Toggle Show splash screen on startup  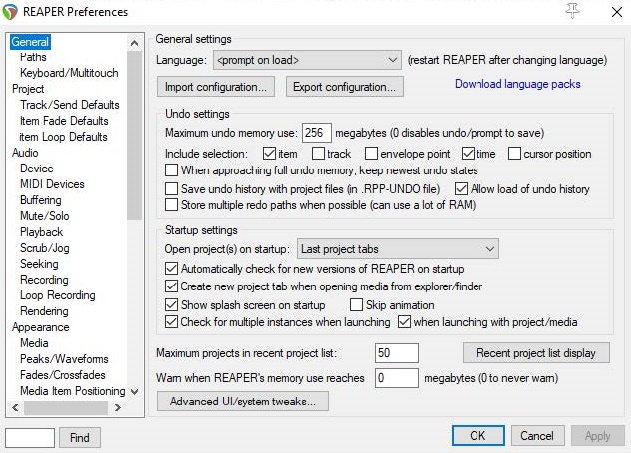[x=171, y=305]
